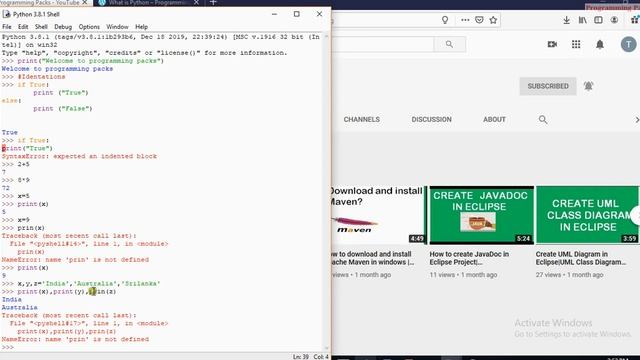The height and width of the screenshot is (360, 640).
Task: Open the Help menu in Python Shell
Action: pyautogui.click(x=141, y=27)
